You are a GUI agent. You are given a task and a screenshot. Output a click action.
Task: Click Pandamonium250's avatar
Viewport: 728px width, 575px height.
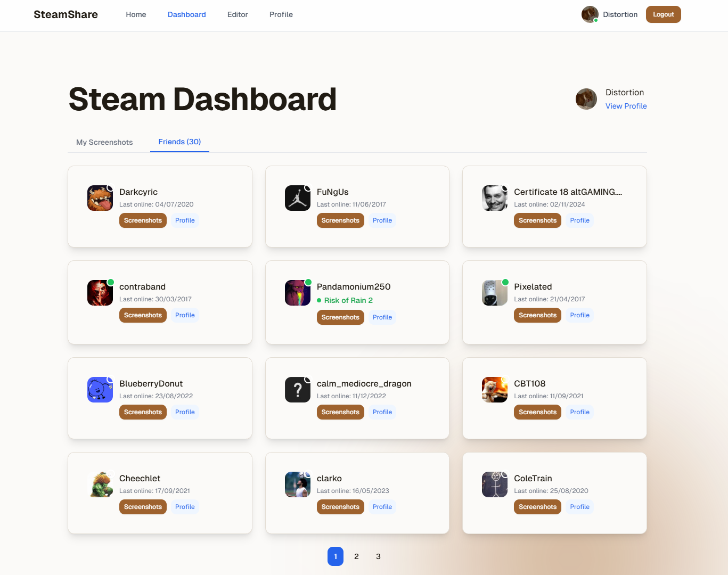coord(298,292)
